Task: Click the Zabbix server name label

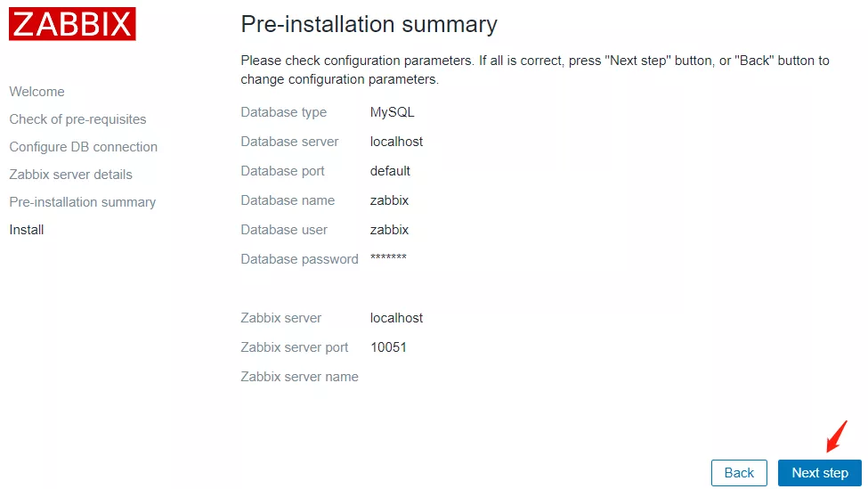Action: click(x=299, y=377)
